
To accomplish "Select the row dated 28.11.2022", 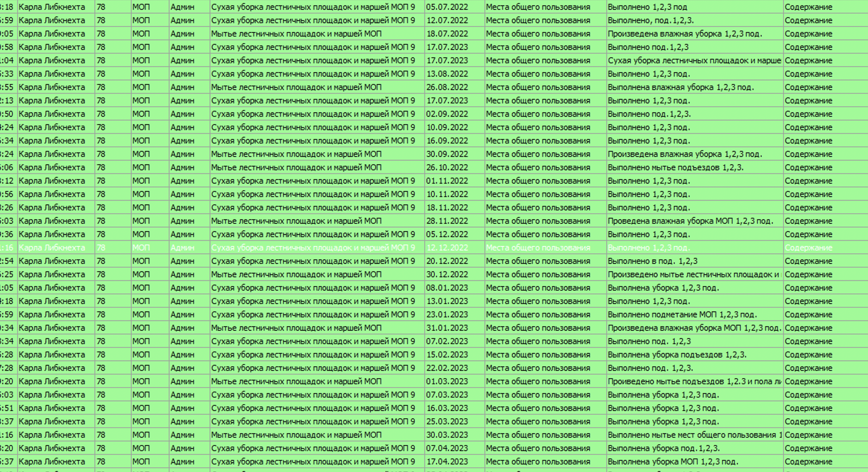I will pos(447,221).
